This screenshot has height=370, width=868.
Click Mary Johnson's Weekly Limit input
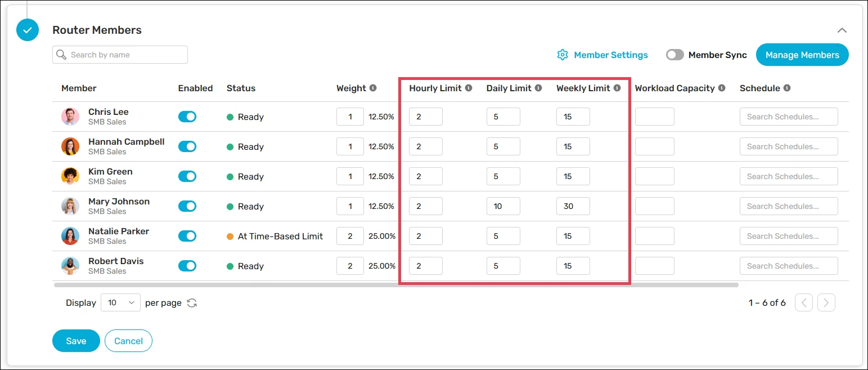[x=573, y=206]
